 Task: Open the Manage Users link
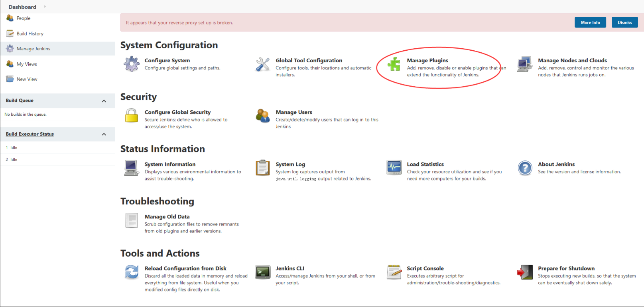coord(294,112)
